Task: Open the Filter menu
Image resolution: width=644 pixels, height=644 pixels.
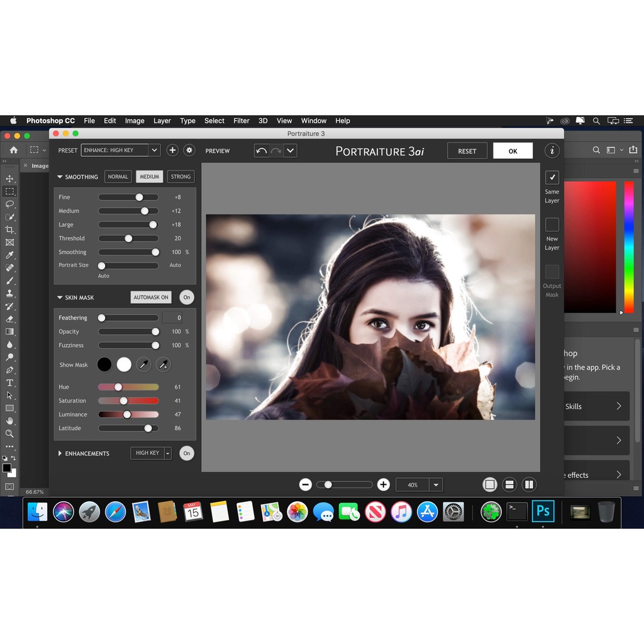Action: click(x=241, y=121)
